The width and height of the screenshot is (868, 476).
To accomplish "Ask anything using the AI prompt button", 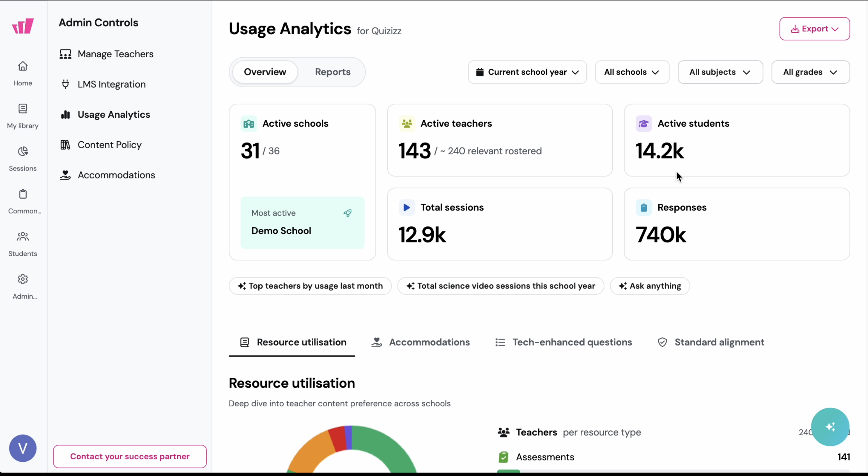I will pos(649,286).
